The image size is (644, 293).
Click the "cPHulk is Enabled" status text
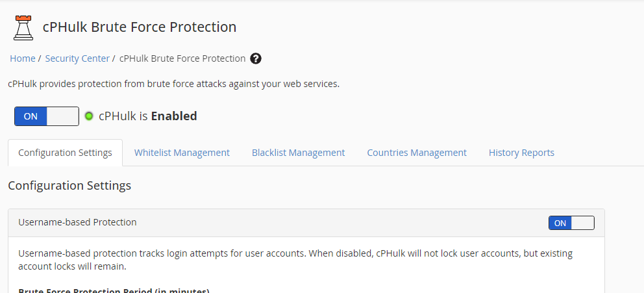(147, 116)
